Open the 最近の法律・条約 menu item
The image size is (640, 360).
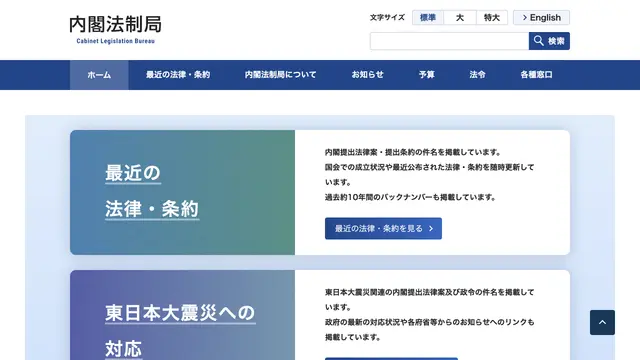[x=178, y=75]
